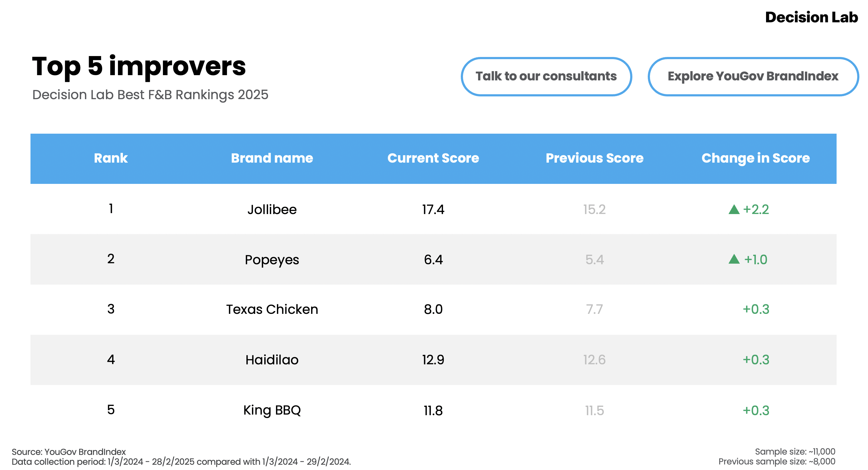Click the Haidilao brand name cell
868x470 pixels.
tap(272, 360)
